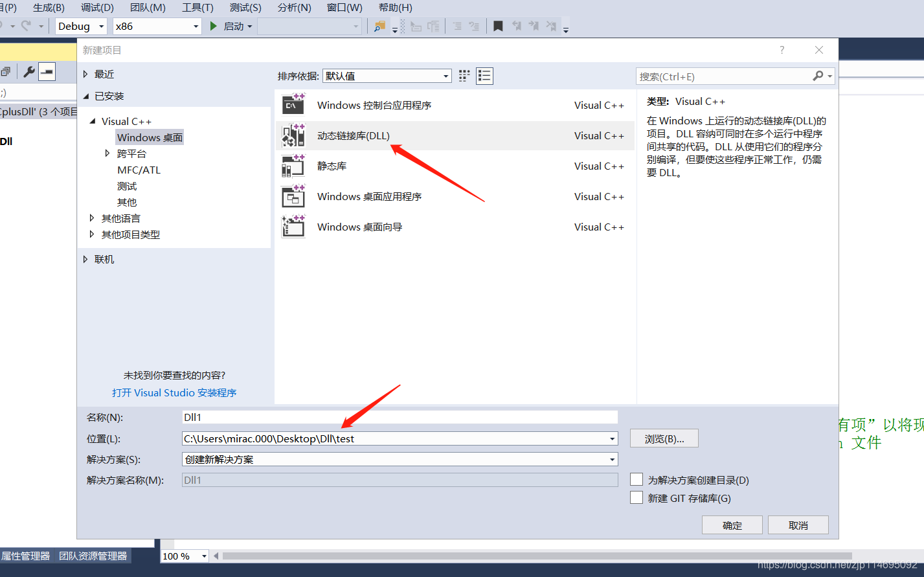
Task: Open the 窗口(W) menu
Action: pos(344,8)
